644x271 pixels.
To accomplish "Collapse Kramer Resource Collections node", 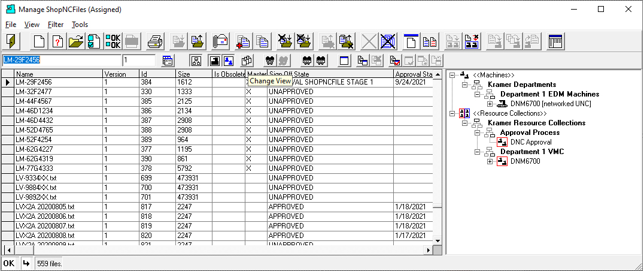I will [465, 122].
